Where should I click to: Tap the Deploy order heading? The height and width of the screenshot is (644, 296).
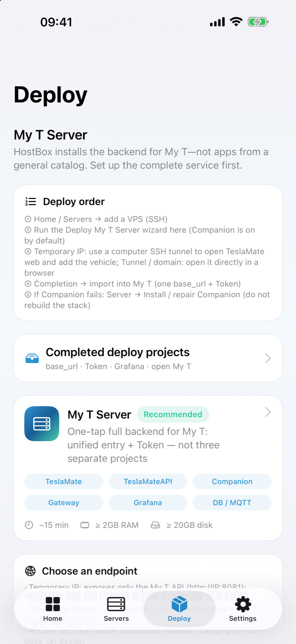click(74, 202)
